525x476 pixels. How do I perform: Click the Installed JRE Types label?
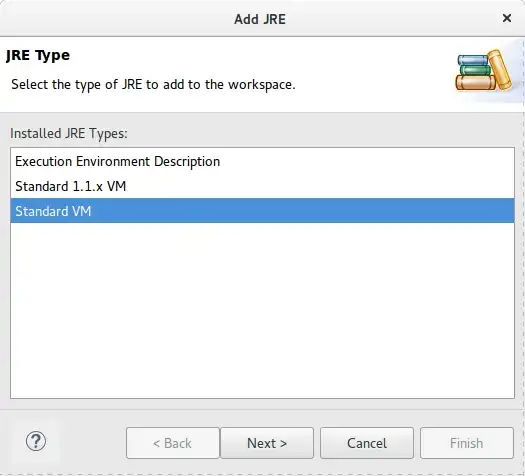pos(69,134)
